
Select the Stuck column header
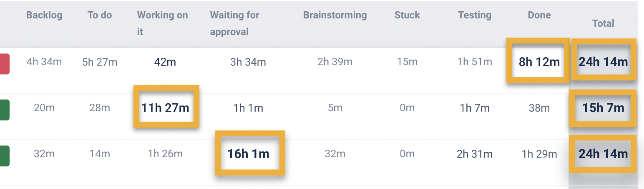(407, 15)
